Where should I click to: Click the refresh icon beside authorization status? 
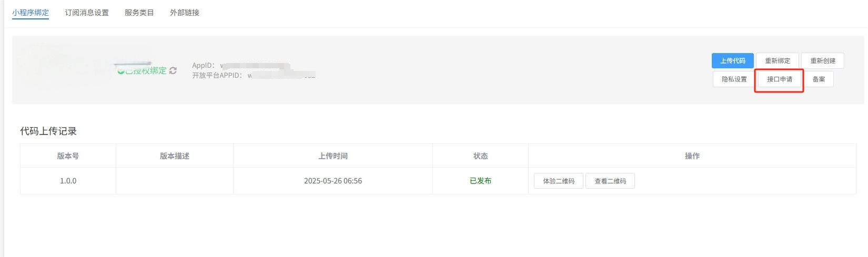click(173, 70)
